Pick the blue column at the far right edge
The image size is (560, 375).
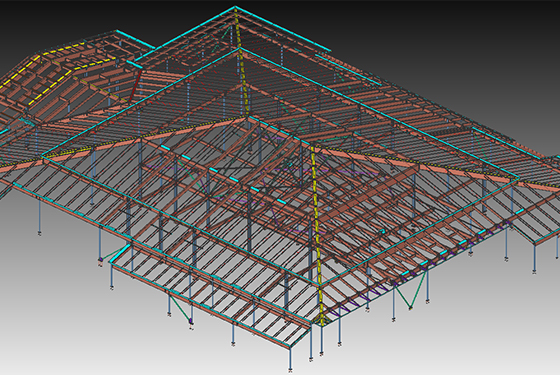(556, 246)
